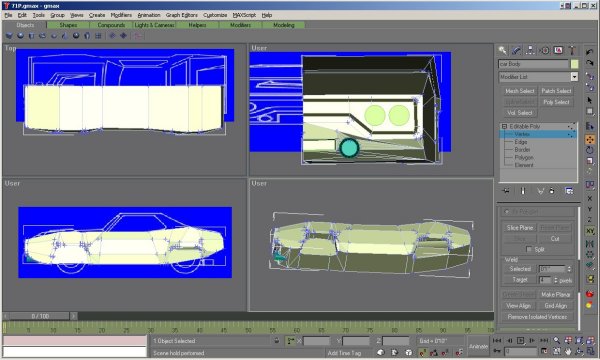The image size is (600, 360).
Task: Click the X coordinate input field
Action: point(316,340)
